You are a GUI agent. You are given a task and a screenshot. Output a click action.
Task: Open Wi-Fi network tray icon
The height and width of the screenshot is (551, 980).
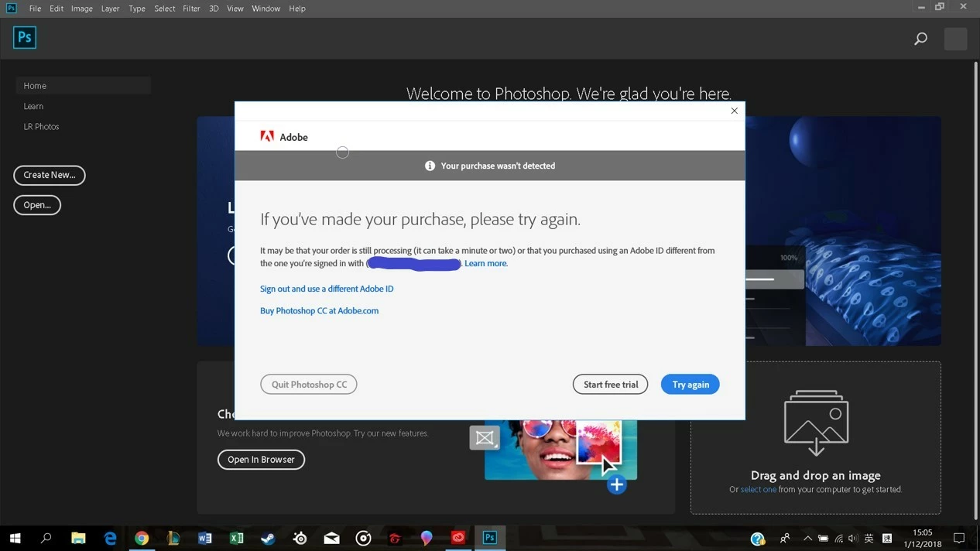coord(838,539)
